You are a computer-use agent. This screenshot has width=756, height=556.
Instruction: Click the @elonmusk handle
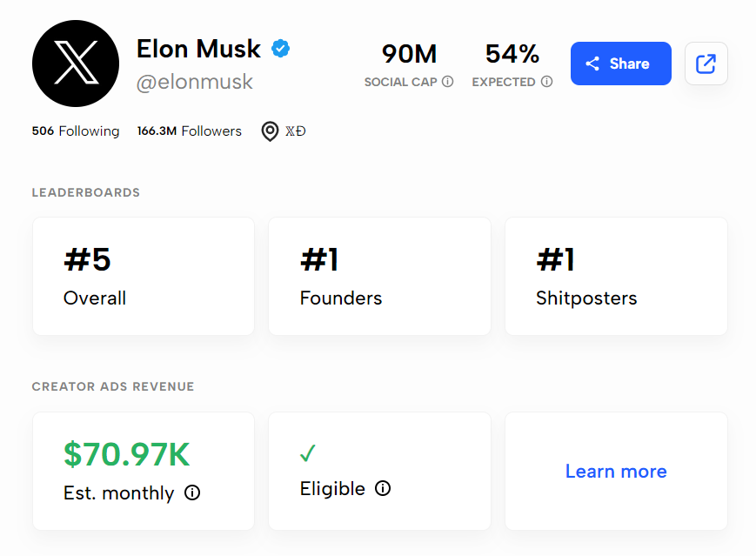194,82
